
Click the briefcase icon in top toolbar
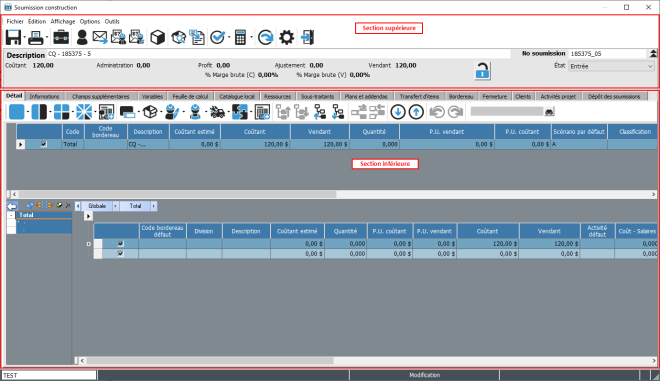(61, 37)
